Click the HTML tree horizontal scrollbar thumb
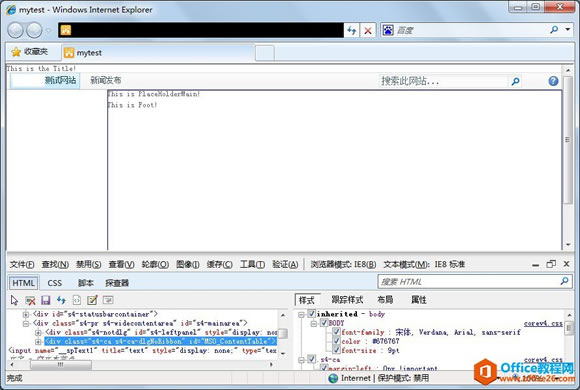The image size is (580, 390). [61, 364]
